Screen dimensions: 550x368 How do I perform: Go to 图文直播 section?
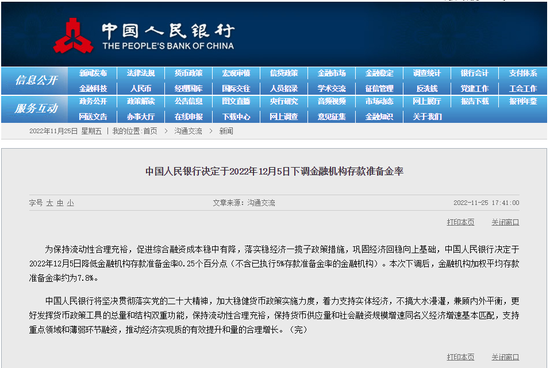236,101
